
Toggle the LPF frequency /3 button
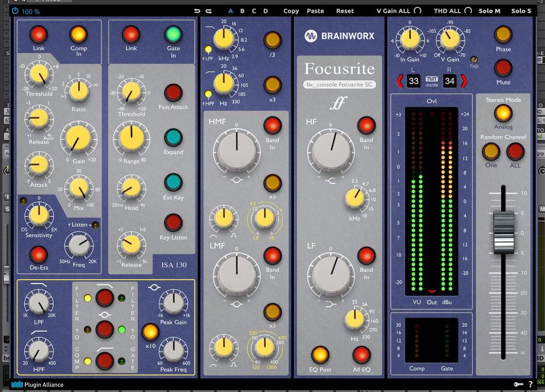pyautogui.click(x=272, y=40)
